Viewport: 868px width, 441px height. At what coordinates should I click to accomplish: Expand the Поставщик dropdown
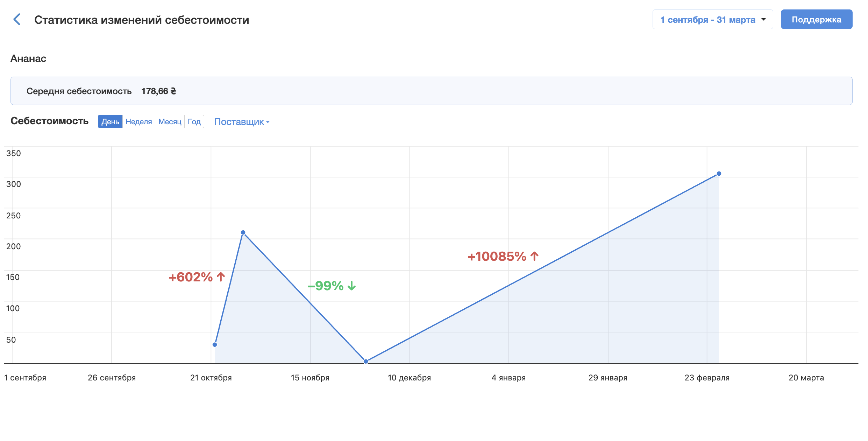242,122
